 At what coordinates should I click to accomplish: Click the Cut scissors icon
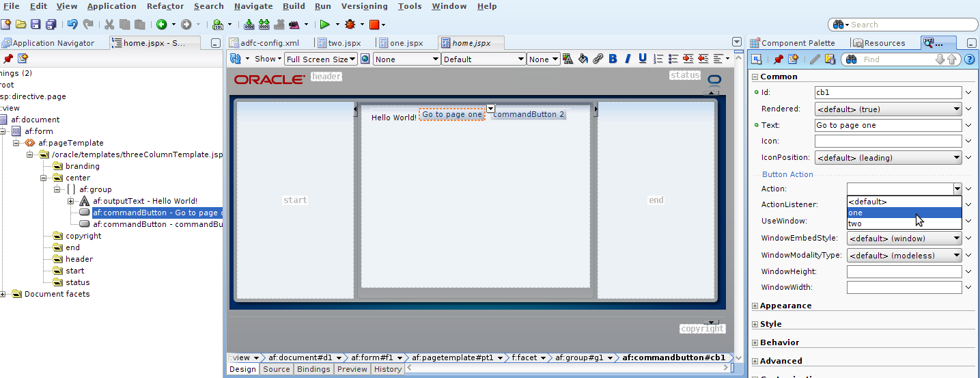(x=109, y=25)
